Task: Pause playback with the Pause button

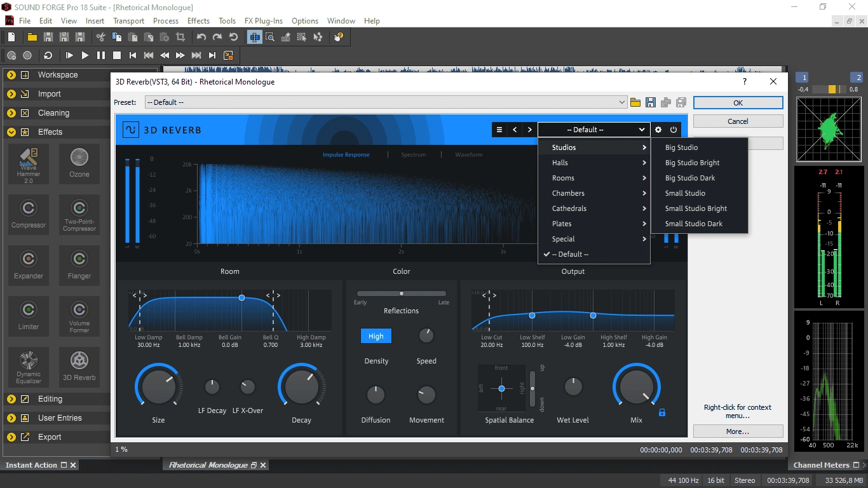Action: [101, 55]
